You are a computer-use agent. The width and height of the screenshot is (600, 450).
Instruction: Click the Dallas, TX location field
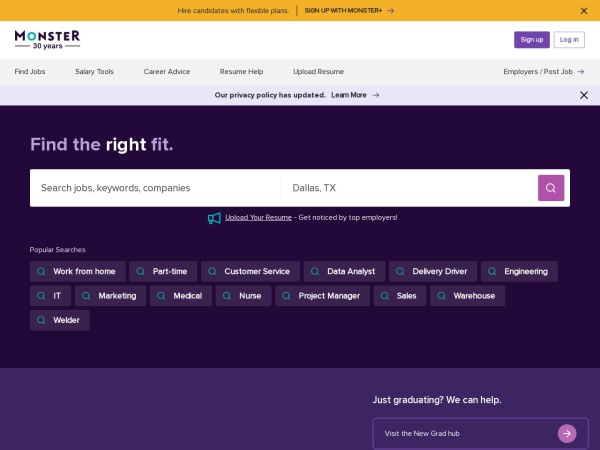coord(409,188)
